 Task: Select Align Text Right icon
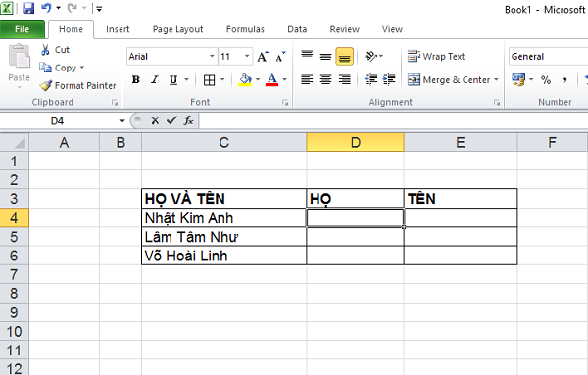pyautogui.click(x=344, y=79)
